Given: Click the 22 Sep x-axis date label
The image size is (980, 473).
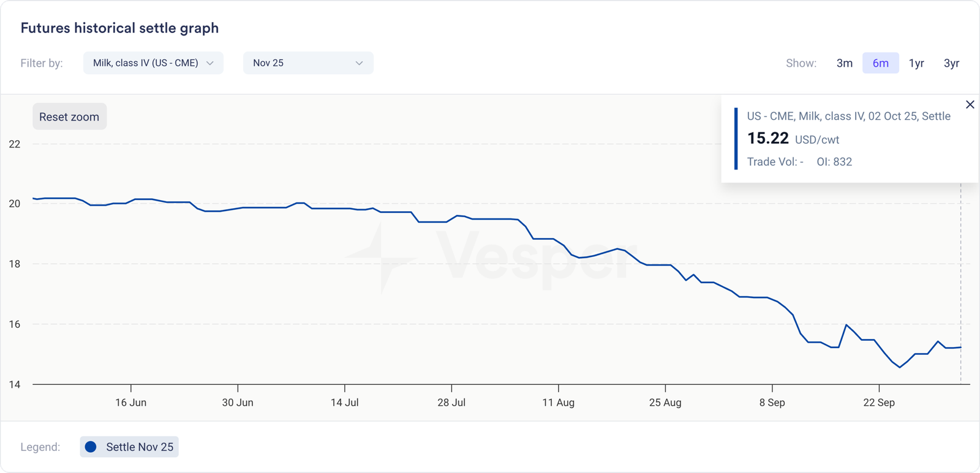Looking at the screenshot, I should (x=879, y=403).
